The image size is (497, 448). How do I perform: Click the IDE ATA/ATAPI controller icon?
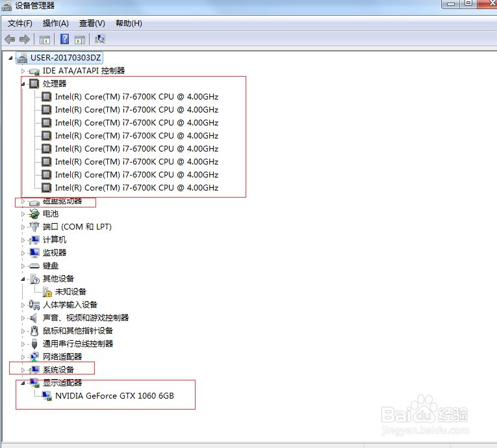[x=34, y=71]
